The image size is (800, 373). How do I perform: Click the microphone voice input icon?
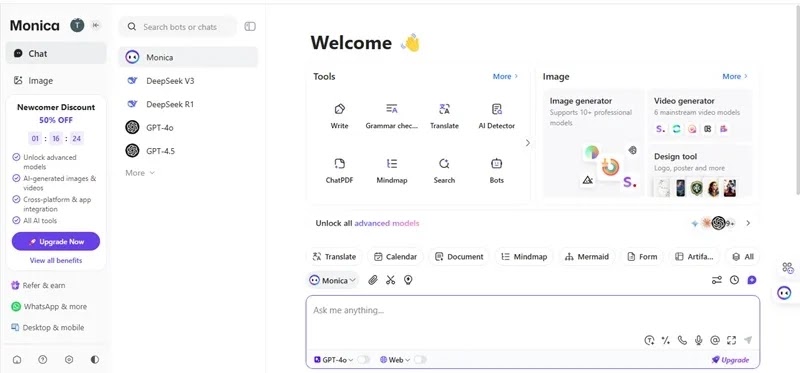(x=698, y=340)
